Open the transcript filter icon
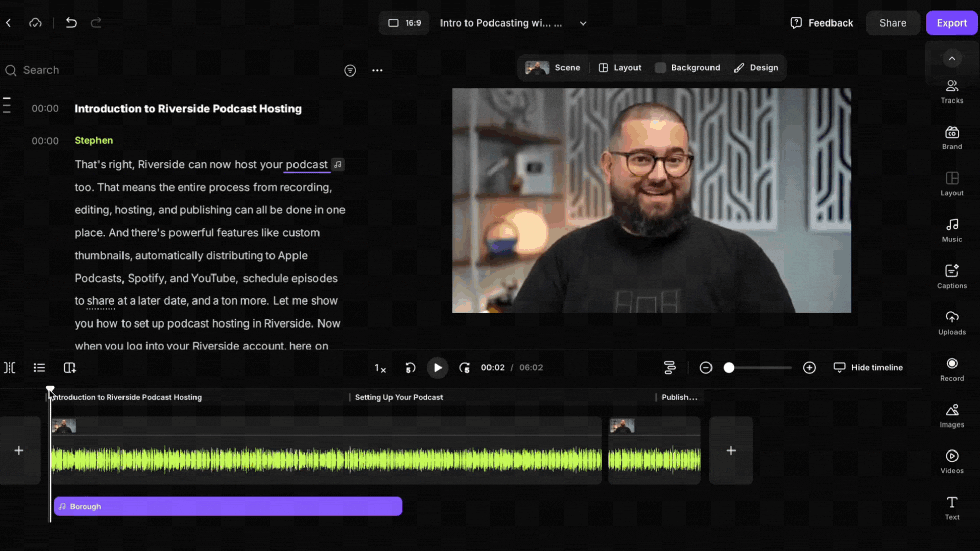Viewport: 980px width, 551px height. 350,70
